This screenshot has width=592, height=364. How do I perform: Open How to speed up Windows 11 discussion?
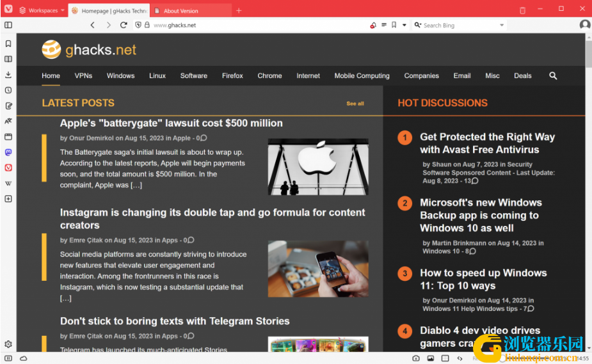[x=483, y=279]
